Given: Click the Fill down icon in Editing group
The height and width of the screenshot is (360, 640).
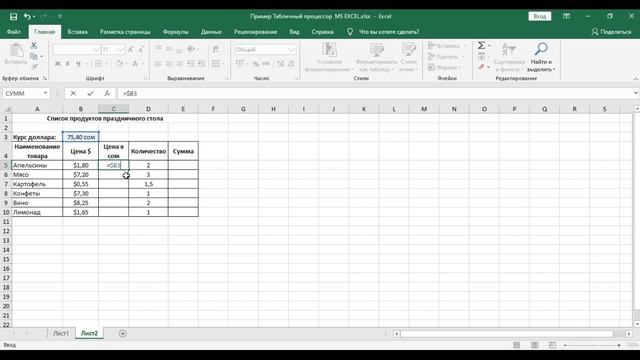Looking at the screenshot, I should (482, 56).
